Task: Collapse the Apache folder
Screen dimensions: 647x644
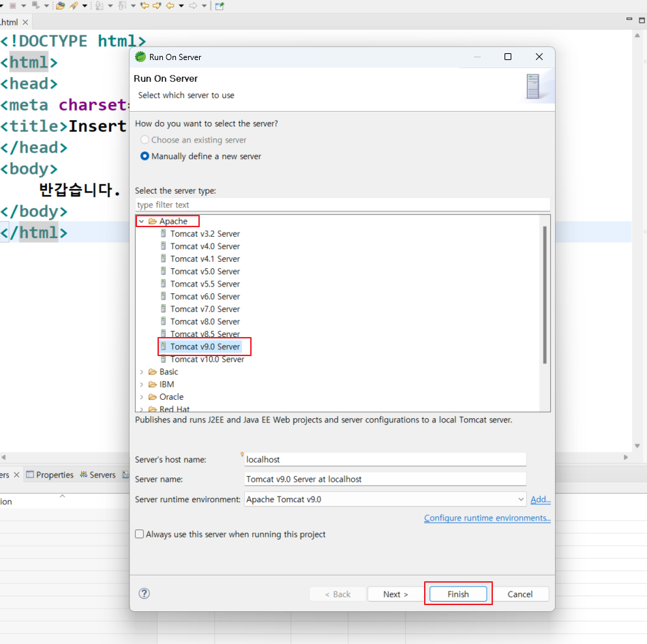Action: (x=142, y=221)
